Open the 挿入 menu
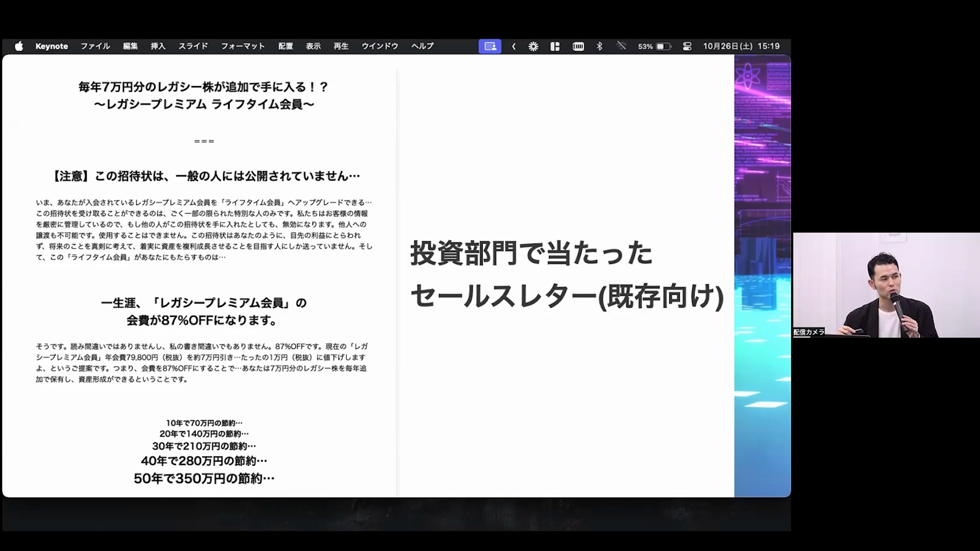980x551 pixels. 158,46
